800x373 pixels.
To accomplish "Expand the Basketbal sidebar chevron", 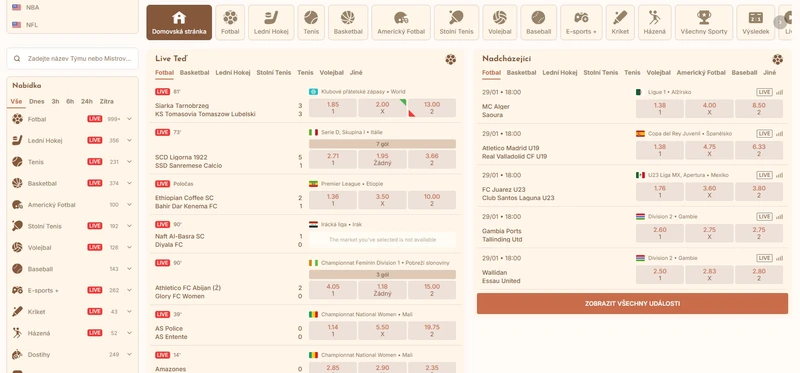I will click(x=130, y=183).
